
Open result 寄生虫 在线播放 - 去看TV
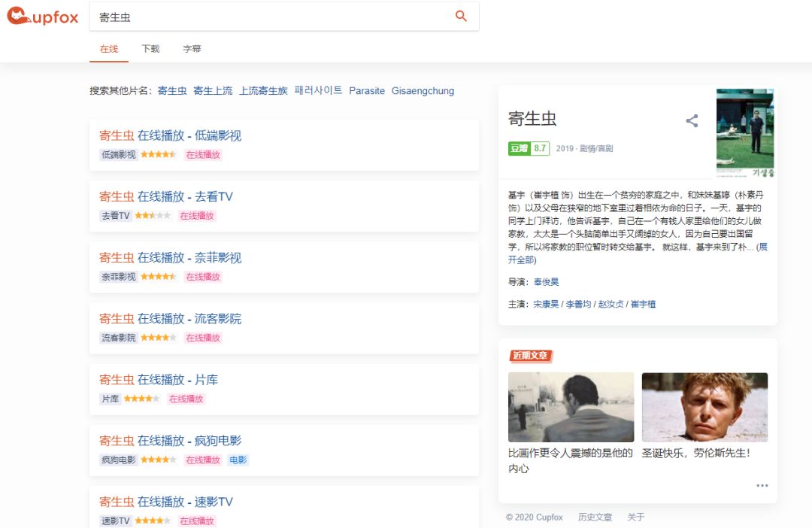165,197
